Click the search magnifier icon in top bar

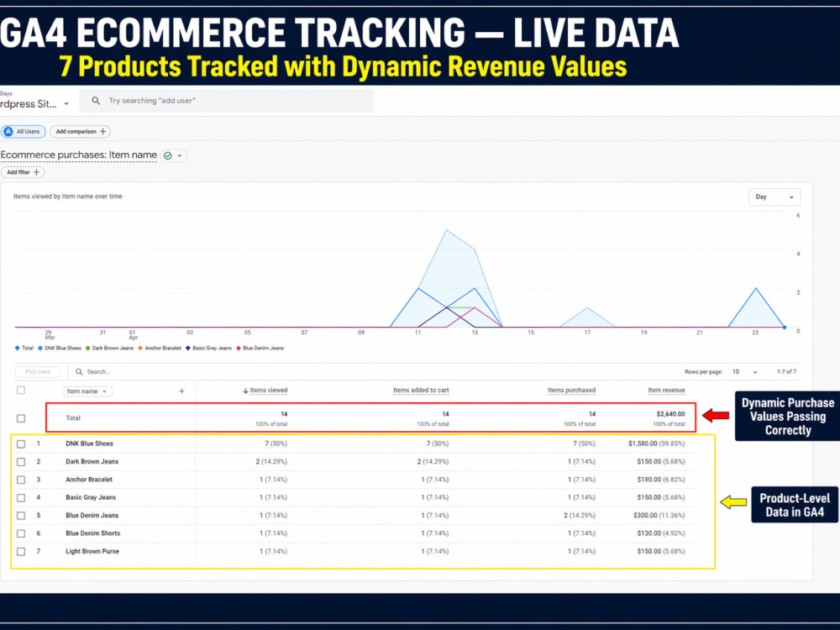click(96, 101)
